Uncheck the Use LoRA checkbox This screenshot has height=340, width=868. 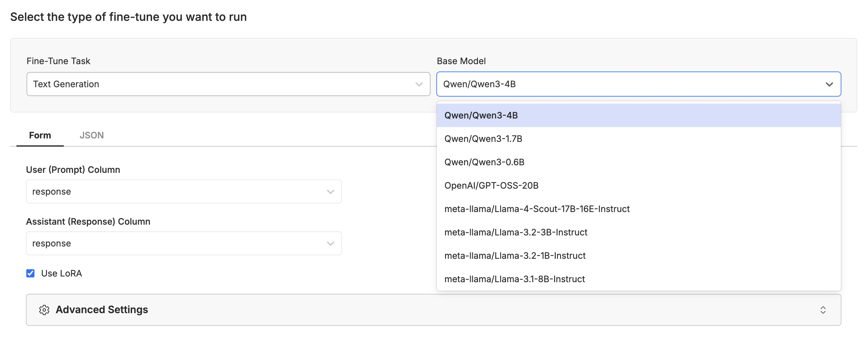(x=30, y=273)
